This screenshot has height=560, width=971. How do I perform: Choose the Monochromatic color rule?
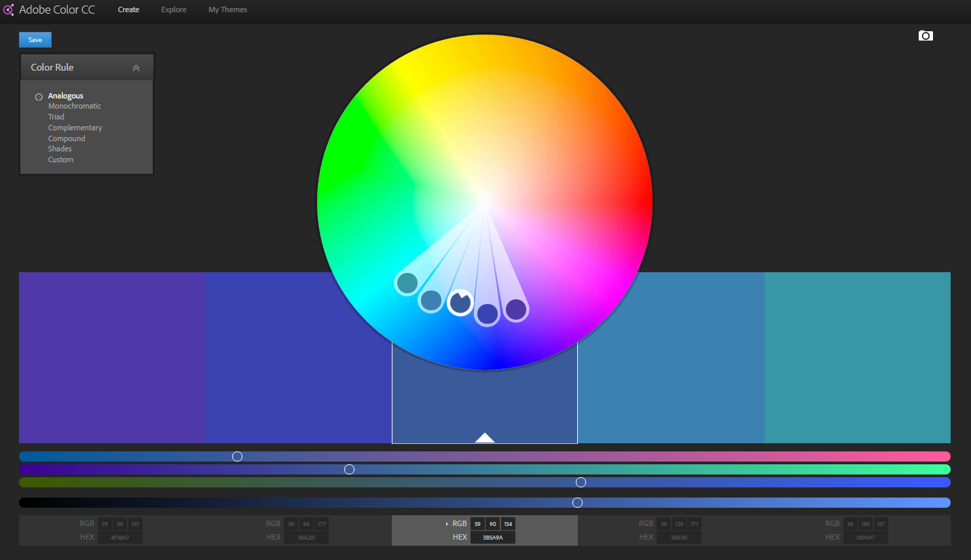[x=75, y=106]
